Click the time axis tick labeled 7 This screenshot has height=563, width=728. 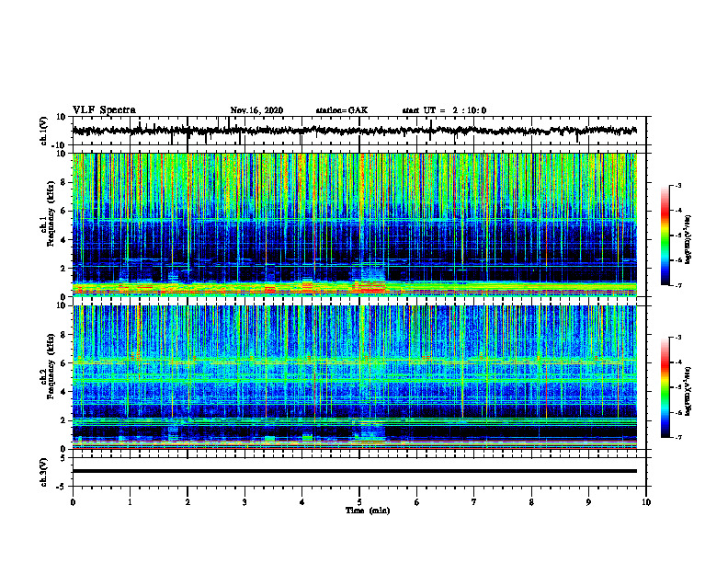click(x=474, y=502)
